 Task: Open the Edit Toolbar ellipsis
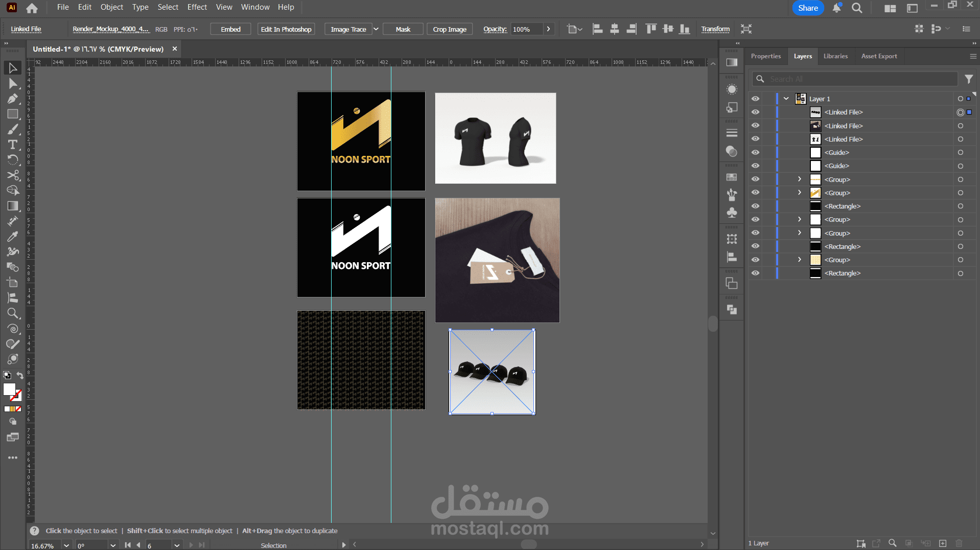click(x=13, y=457)
